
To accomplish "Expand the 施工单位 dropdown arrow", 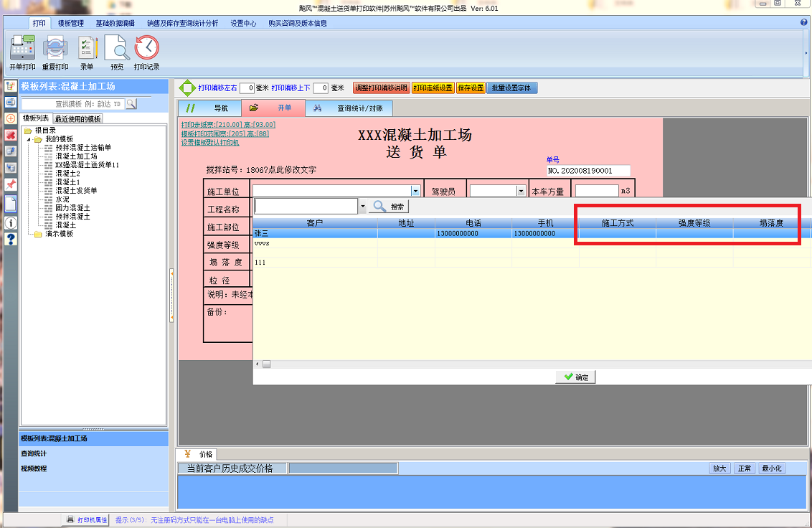I will [x=415, y=191].
